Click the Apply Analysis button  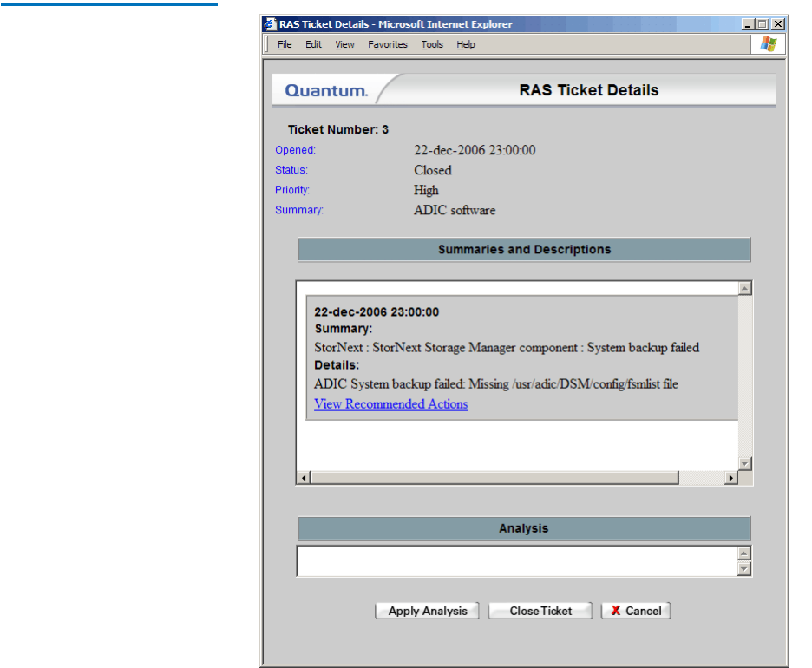[x=427, y=611]
